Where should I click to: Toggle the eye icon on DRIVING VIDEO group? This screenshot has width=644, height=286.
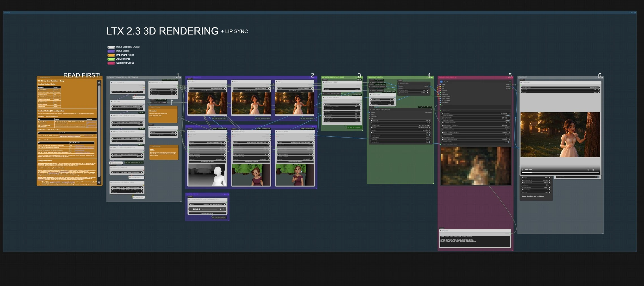tap(432, 78)
